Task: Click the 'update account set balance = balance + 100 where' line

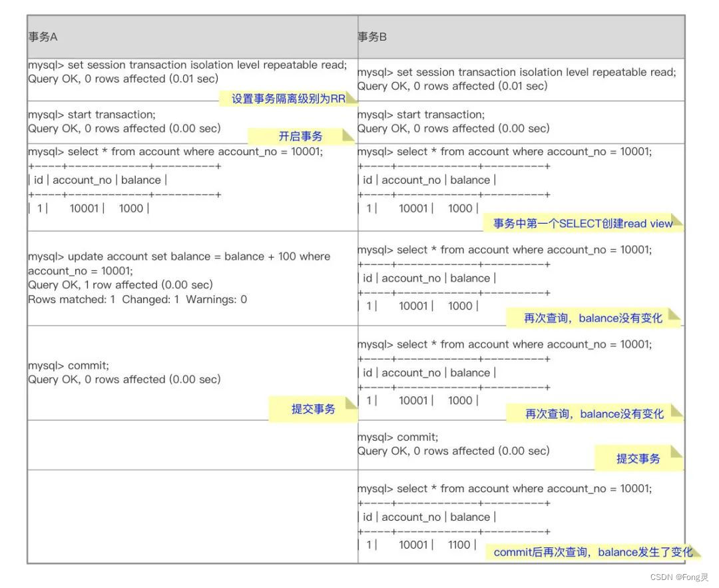Action: click(x=179, y=256)
